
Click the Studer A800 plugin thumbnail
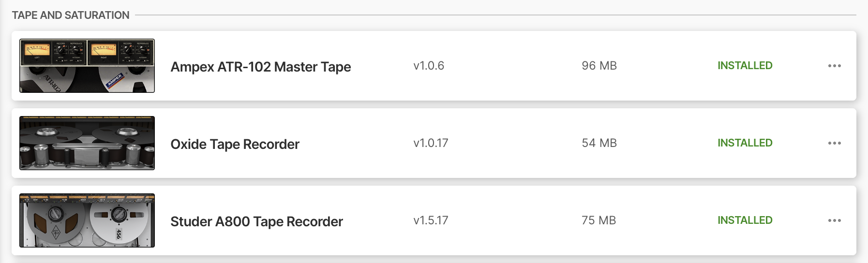coord(87,220)
